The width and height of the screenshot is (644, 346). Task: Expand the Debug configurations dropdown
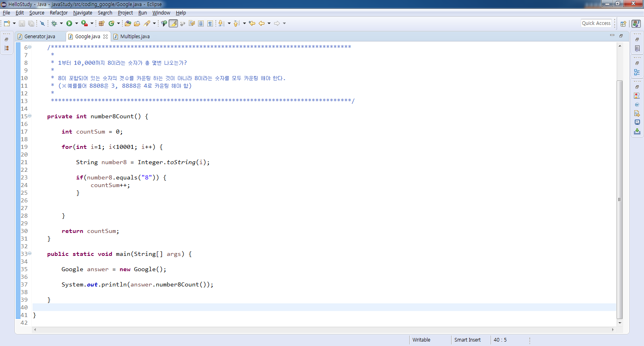(61, 23)
